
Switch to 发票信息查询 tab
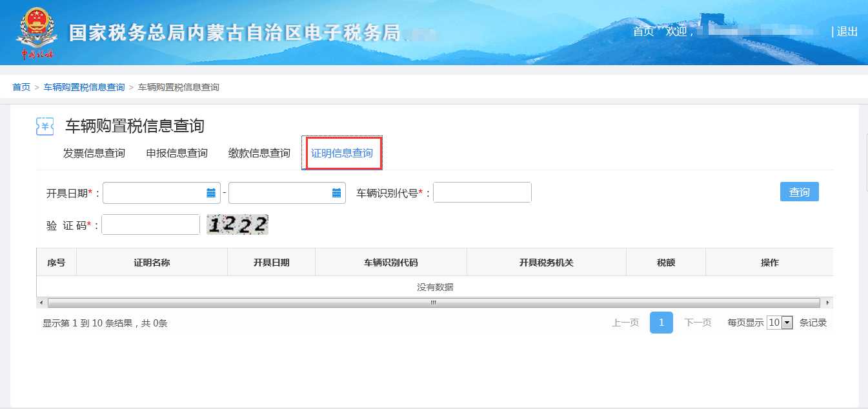pyautogui.click(x=94, y=154)
